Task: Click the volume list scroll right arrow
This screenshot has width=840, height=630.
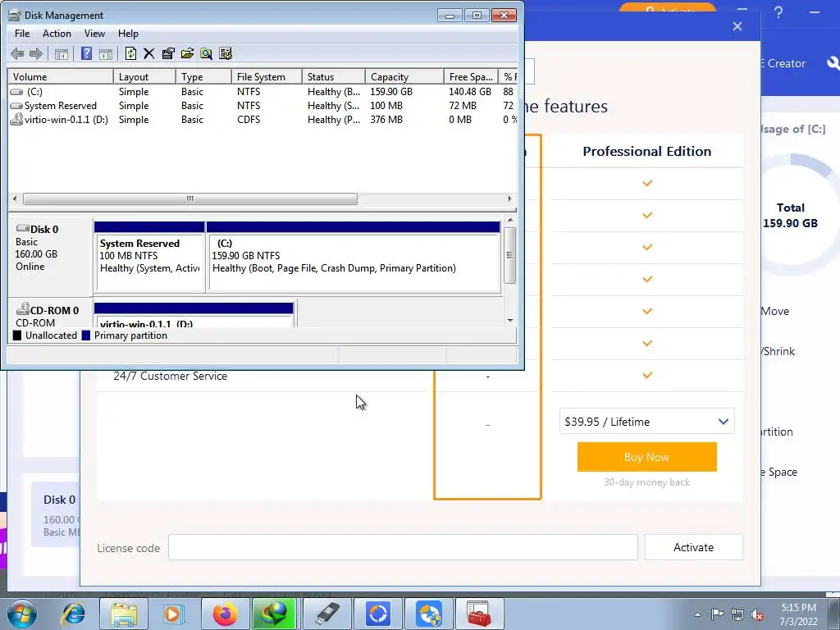Action: [x=509, y=199]
